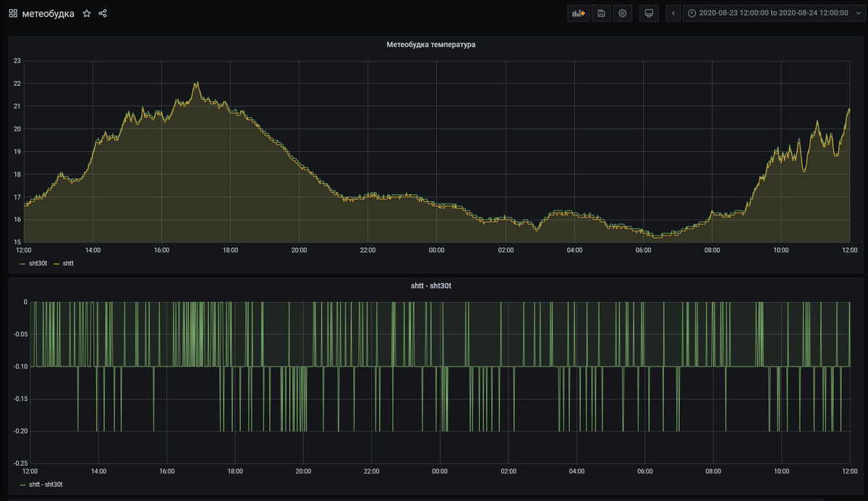The height and width of the screenshot is (501, 868).
Task: Click 18:00 label under the difference chart
Action: pos(235,471)
